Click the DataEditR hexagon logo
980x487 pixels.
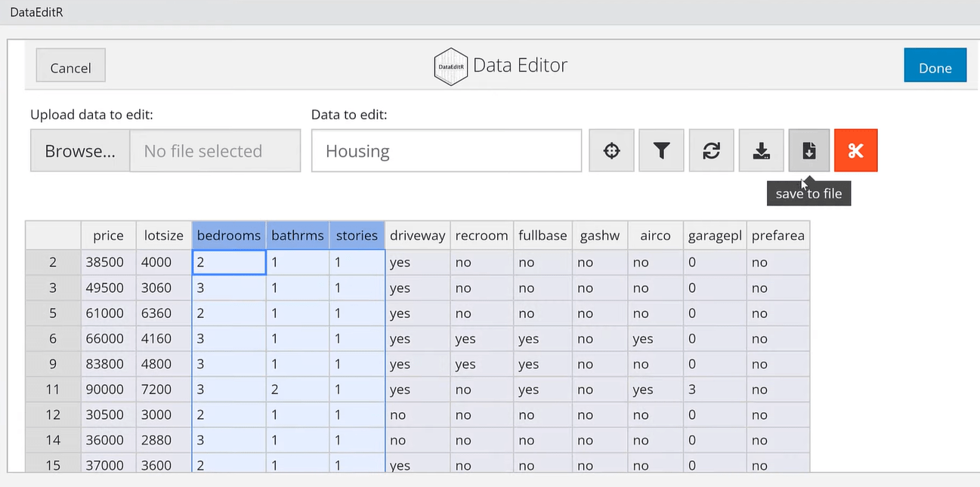[x=451, y=66]
